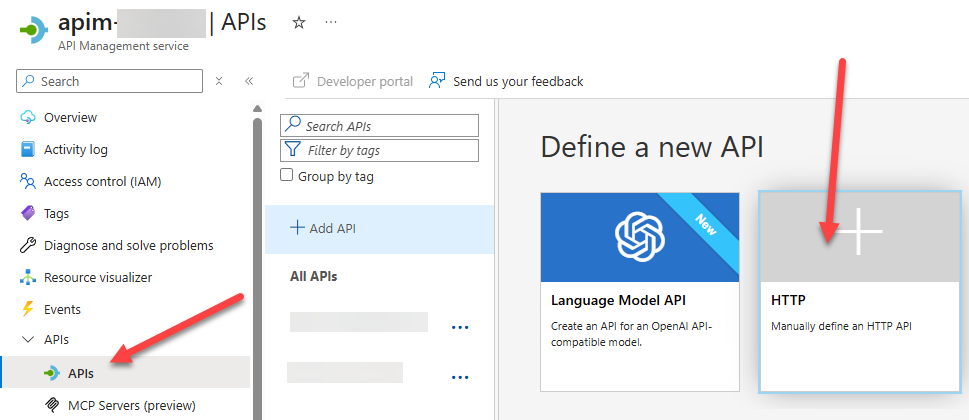
Task: Click the Developer portal external-link icon
Action: (301, 81)
